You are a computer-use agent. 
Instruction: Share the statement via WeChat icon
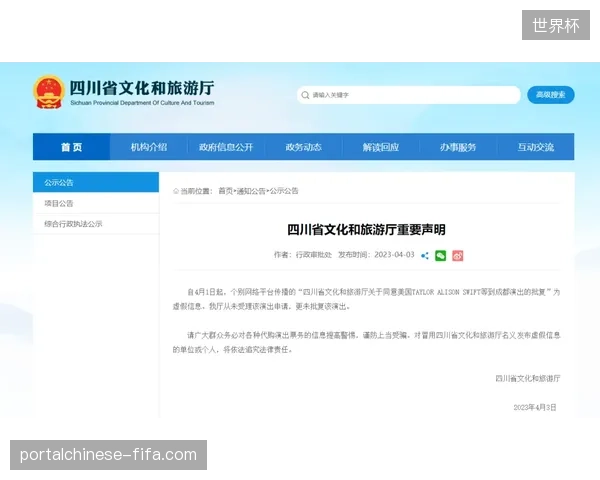pyautogui.click(x=441, y=255)
